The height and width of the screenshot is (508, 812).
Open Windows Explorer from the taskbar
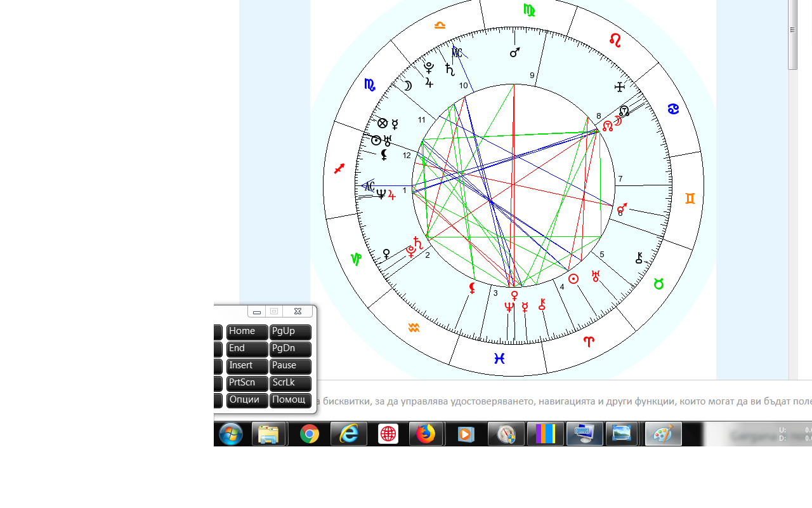coord(269,434)
